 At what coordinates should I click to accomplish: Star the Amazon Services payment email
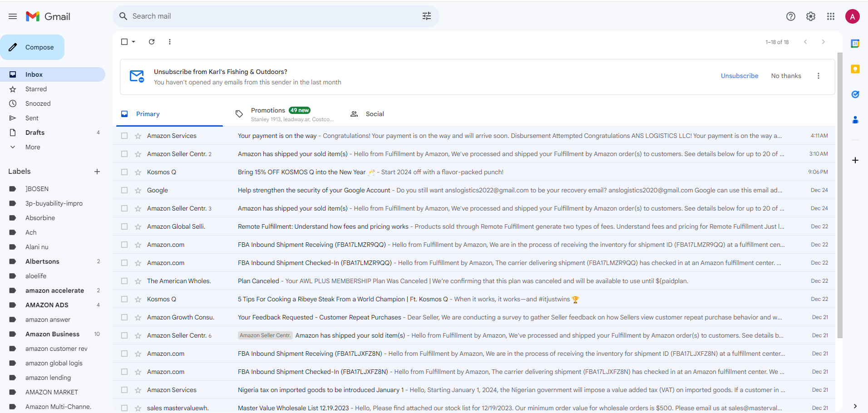(x=138, y=136)
